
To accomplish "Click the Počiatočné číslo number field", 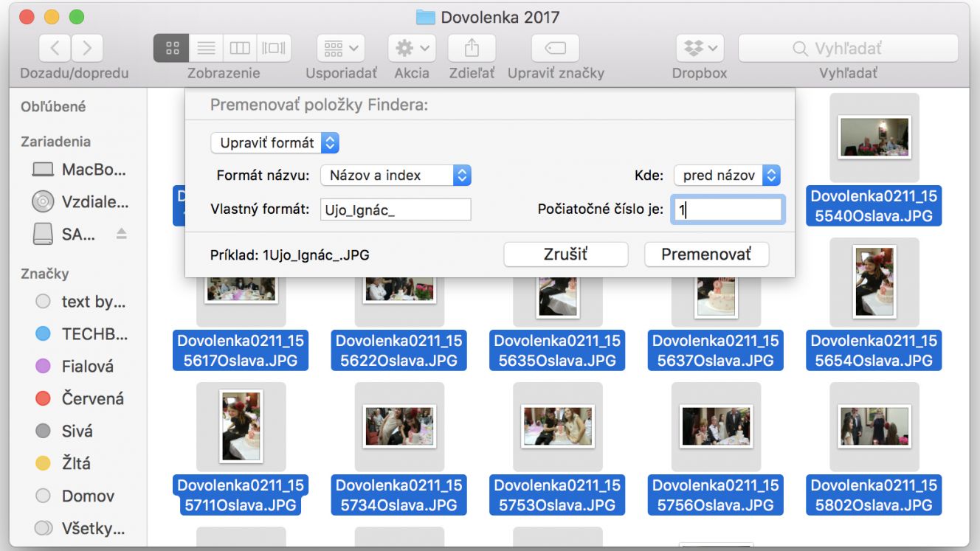I will [x=728, y=209].
